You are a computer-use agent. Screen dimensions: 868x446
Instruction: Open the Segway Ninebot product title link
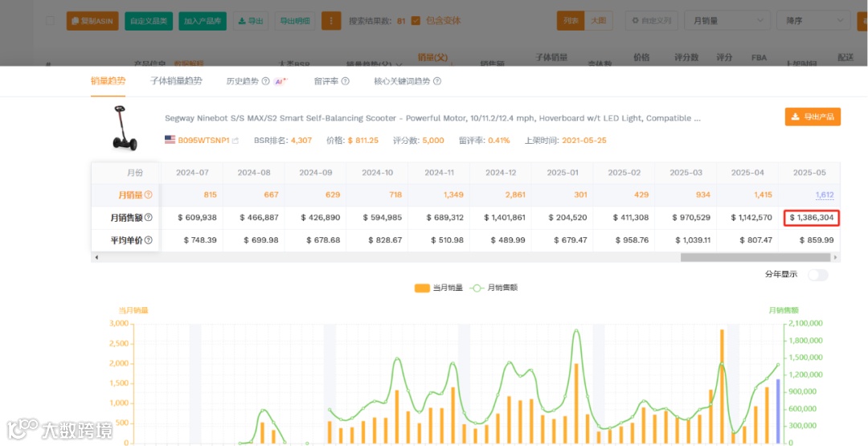pyautogui.click(x=433, y=118)
